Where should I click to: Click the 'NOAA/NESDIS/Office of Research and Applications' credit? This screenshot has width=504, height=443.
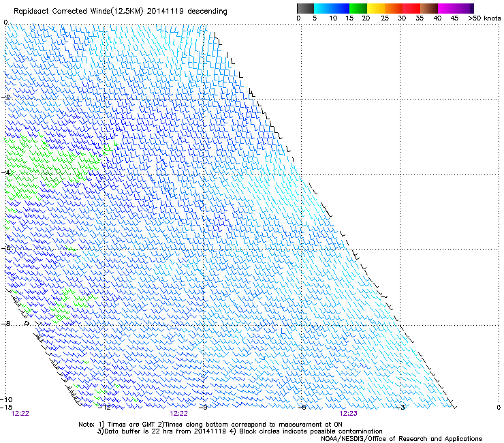tap(401, 439)
